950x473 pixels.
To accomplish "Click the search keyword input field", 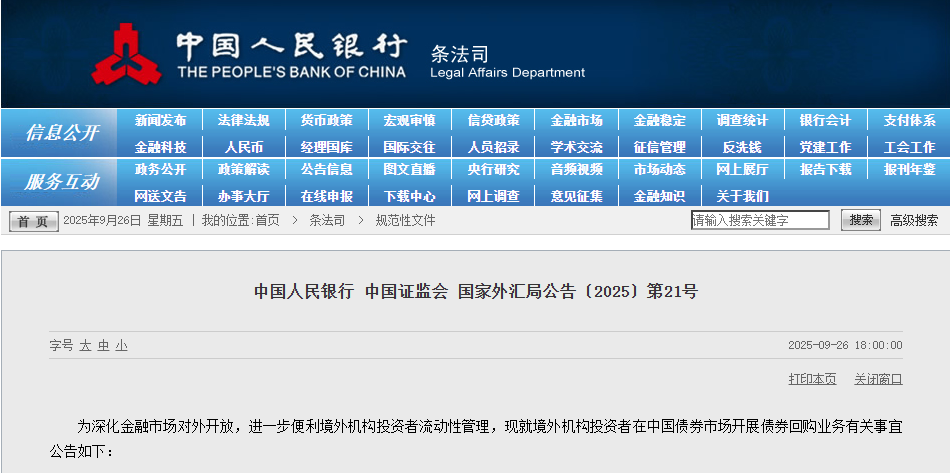I will click(760, 220).
